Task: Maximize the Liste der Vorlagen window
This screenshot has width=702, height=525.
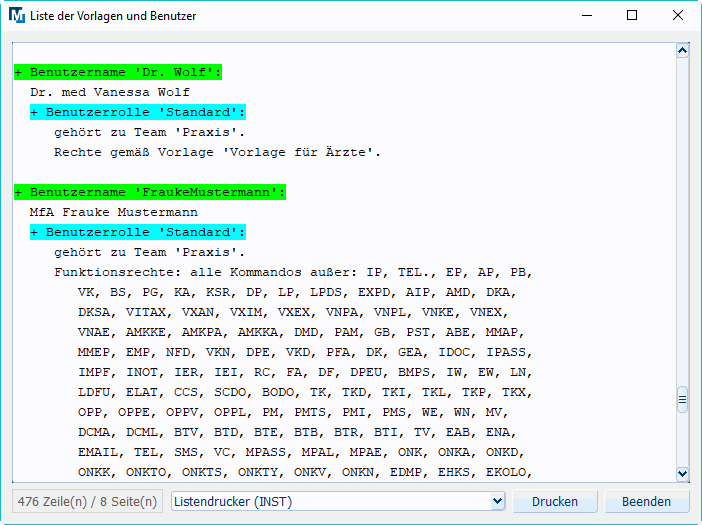Action: tap(632, 16)
